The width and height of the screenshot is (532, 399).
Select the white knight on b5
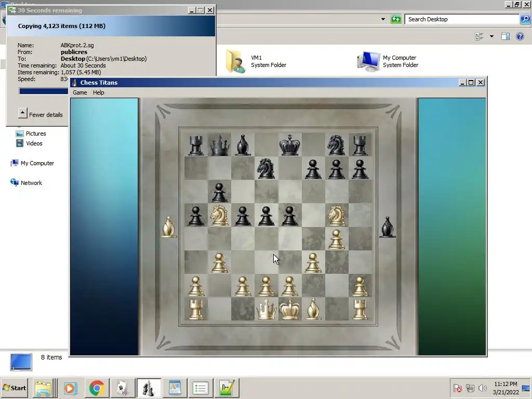click(x=220, y=216)
